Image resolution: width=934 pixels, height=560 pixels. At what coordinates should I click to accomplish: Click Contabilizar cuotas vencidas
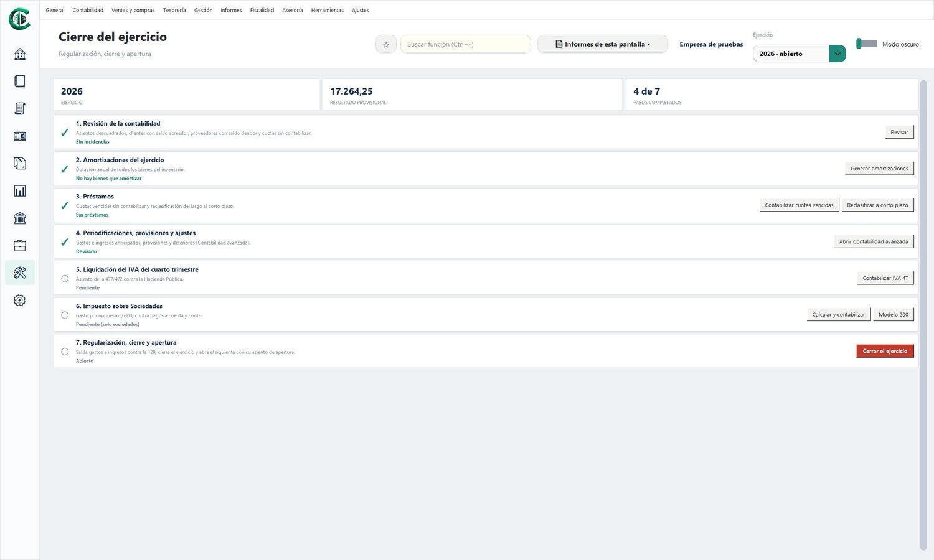tap(799, 205)
